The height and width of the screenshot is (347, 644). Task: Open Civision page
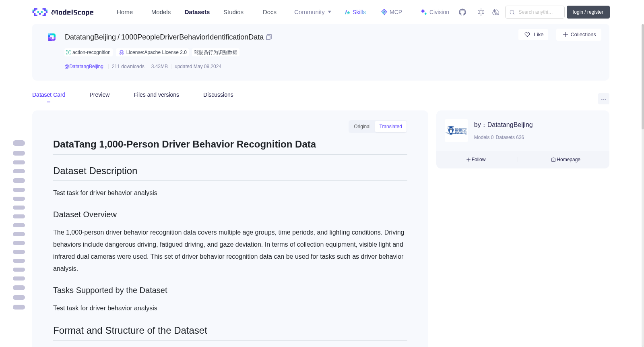point(435,12)
